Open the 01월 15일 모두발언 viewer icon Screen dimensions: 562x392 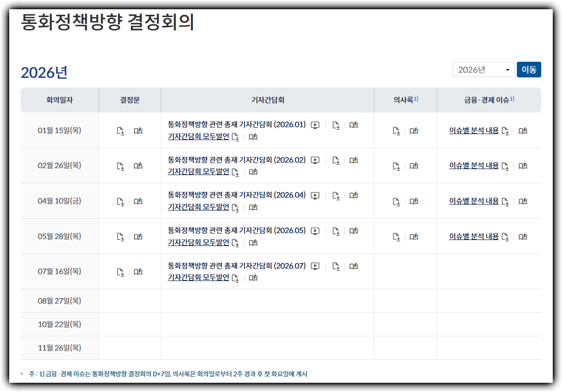tap(253, 137)
